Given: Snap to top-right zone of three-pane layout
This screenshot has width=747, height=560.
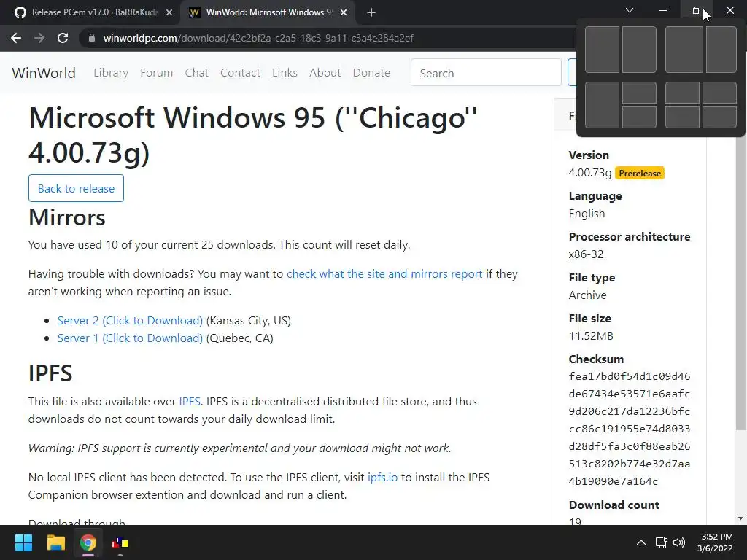Looking at the screenshot, I should 639,93.
